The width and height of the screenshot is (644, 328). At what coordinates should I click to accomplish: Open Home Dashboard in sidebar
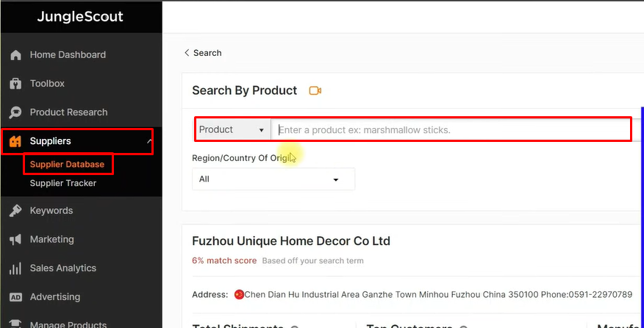click(x=68, y=54)
